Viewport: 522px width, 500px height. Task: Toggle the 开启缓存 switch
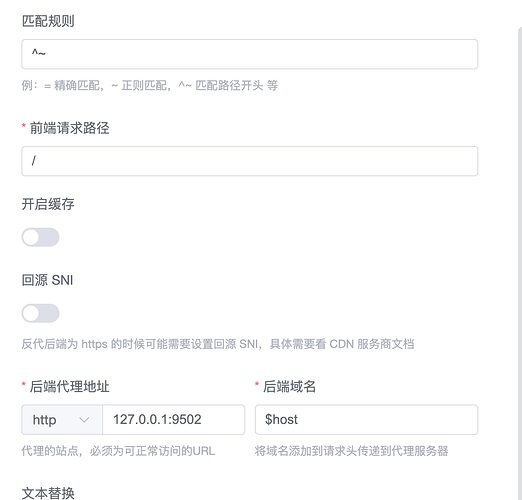tap(40, 237)
